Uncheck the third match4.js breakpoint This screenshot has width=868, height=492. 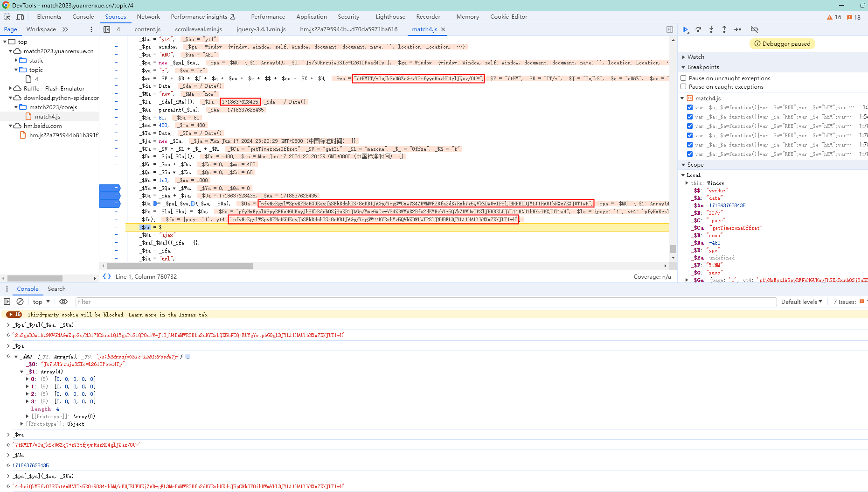pos(690,126)
